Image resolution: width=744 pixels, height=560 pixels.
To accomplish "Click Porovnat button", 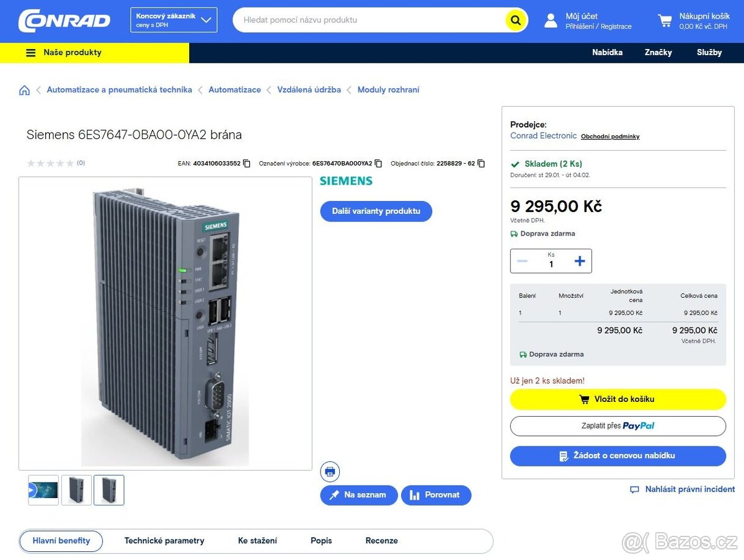I will point(436,495).
